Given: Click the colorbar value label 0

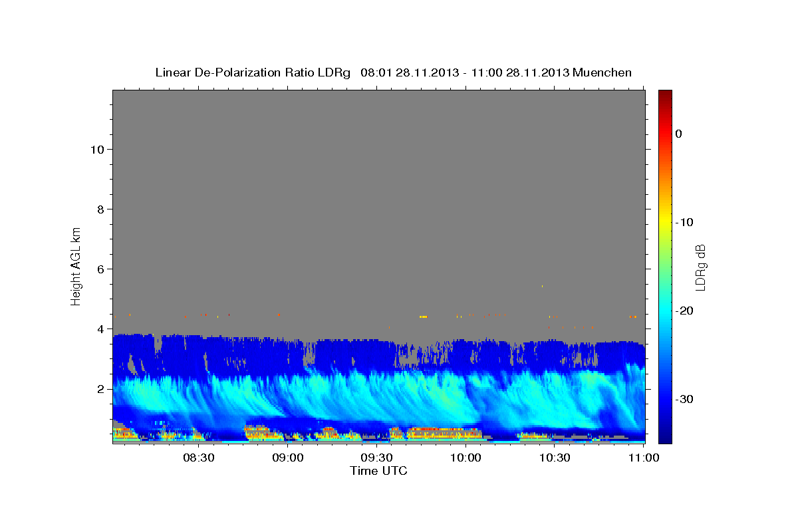Looking at the screenshot, I should (679, 134).
